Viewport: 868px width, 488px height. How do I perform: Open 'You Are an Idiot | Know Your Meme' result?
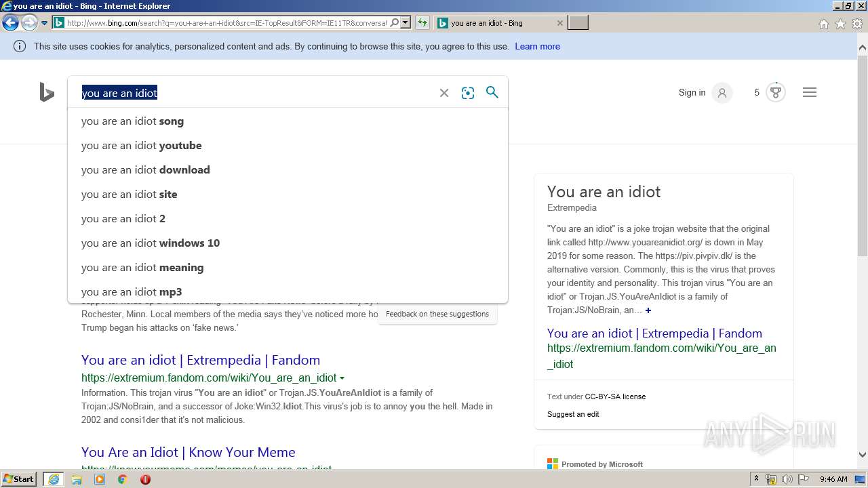189,452
